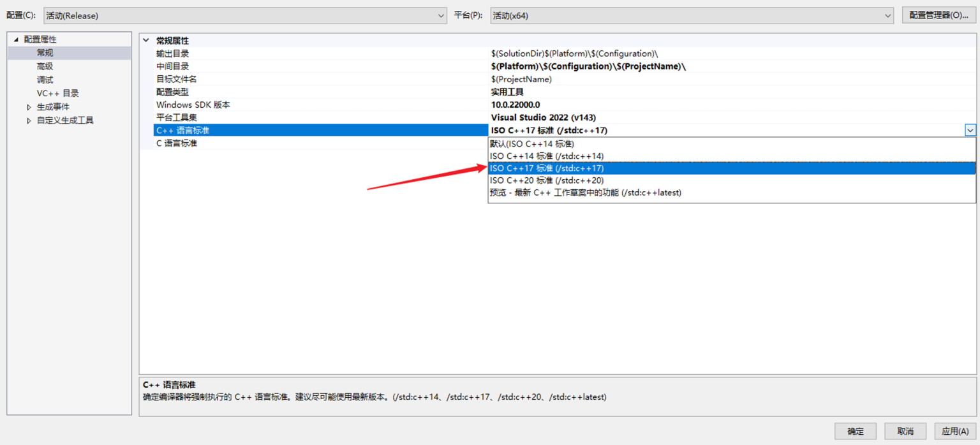Open the 平台 (Platform) dropdown

point(692,16)
